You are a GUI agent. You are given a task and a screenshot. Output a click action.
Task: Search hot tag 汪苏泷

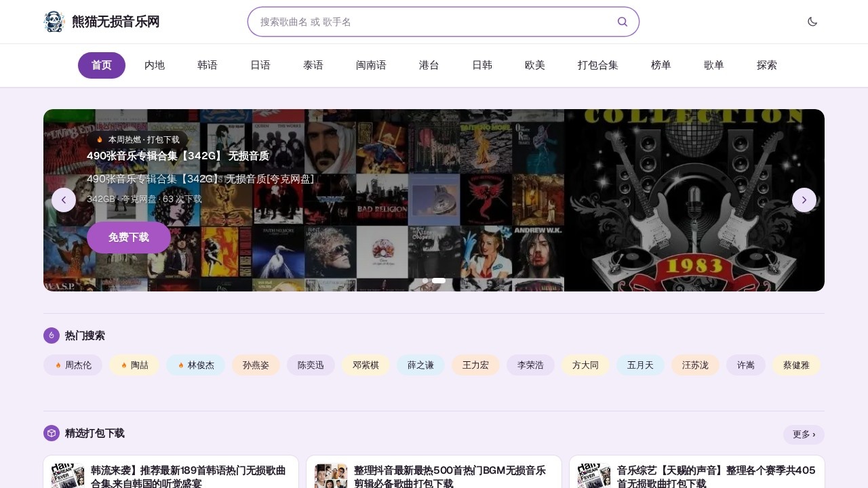click(695, 365)
